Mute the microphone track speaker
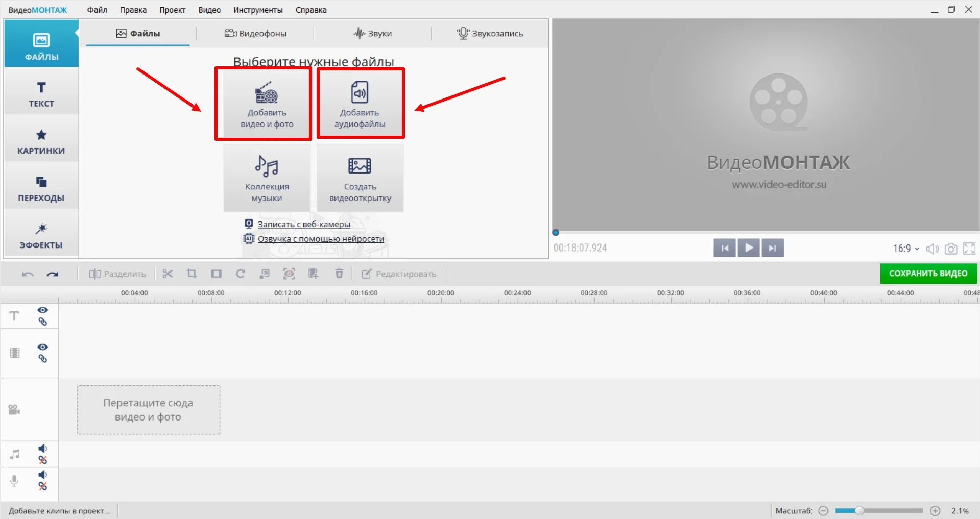 pyautogui.click(x=43, y=475)
